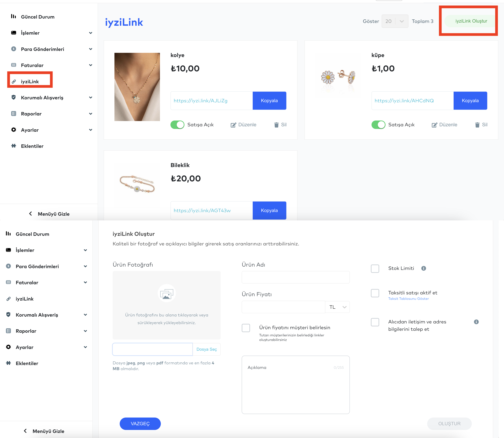The image size is (504, 438).
Task: Toggle Satışa Açık switch for kolye
Action: coord(177,125)
